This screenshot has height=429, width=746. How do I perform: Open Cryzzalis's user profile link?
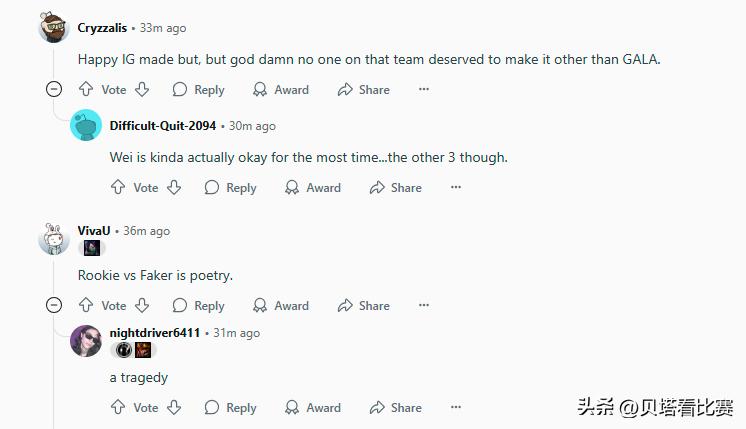[102, 28]
